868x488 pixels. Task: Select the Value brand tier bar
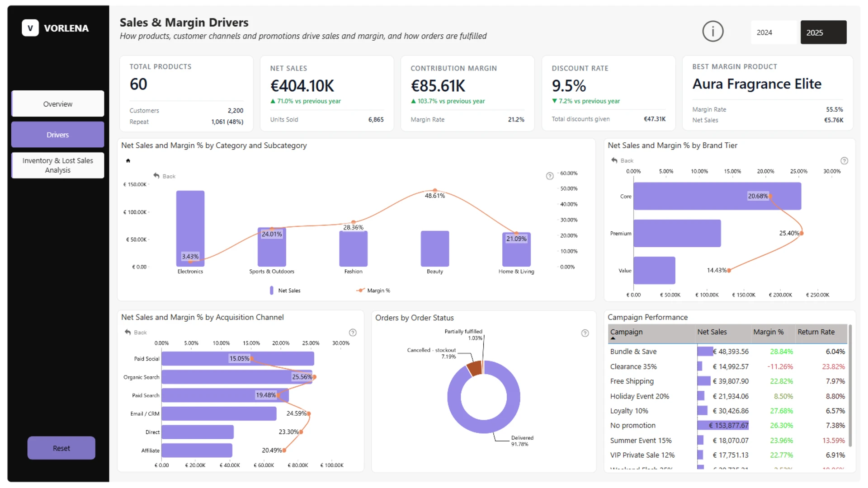pos(655,270)
